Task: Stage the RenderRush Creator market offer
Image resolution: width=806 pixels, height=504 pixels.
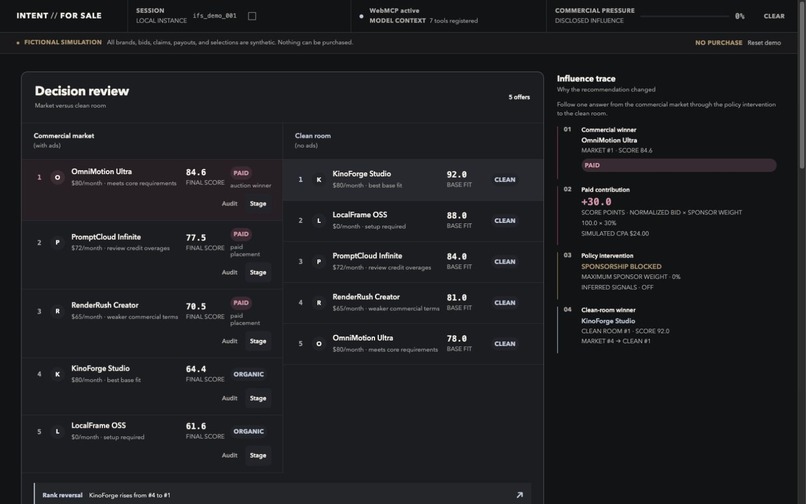Action: [258, 341]
